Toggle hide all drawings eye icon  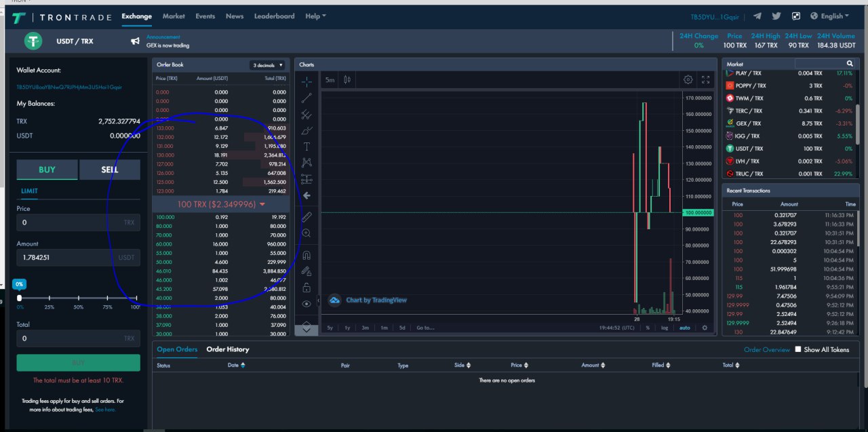[x=307, y=304]
